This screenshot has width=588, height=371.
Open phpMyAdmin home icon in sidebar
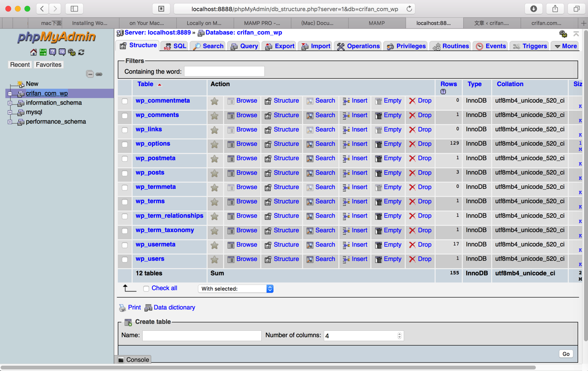(x=33, y=52)
